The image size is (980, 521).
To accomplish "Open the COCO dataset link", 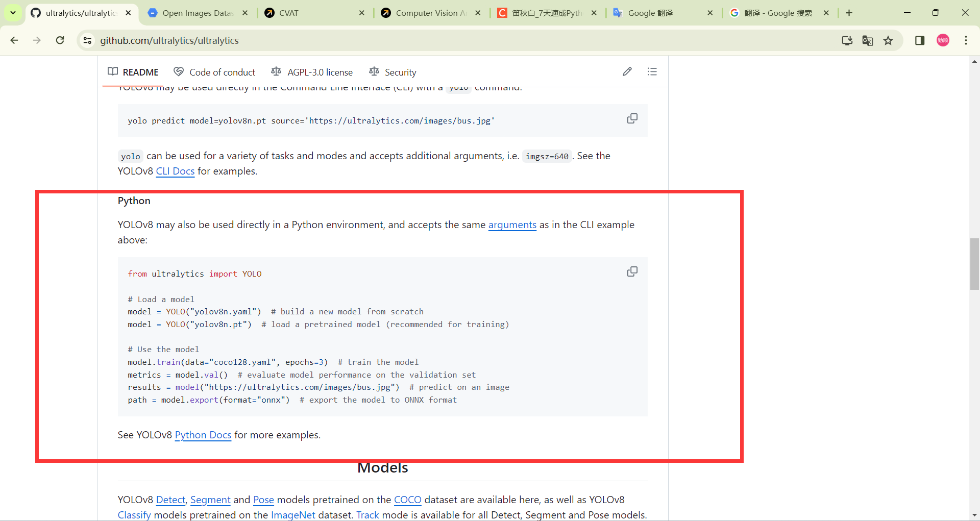I will (408, 500).
